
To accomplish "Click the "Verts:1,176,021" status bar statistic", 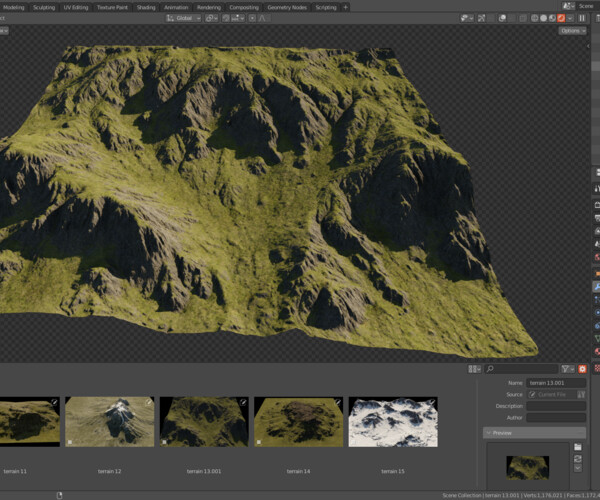I will (x=542, y=495).
